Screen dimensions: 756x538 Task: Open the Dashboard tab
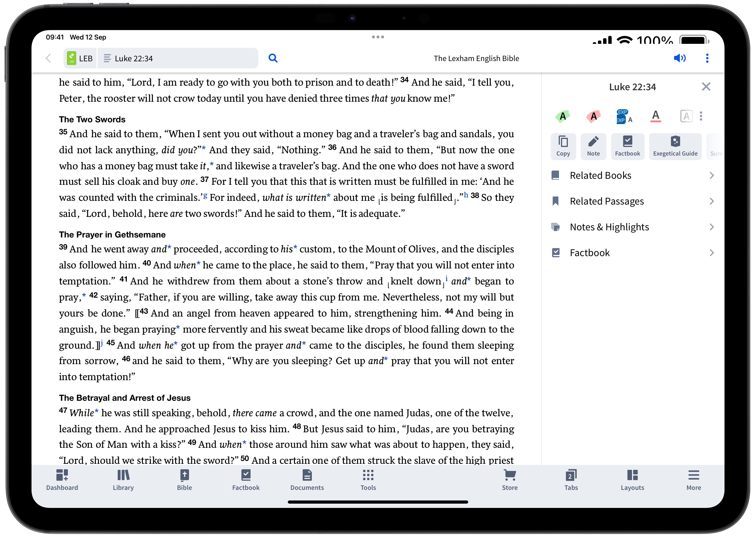tap(62, 480)
